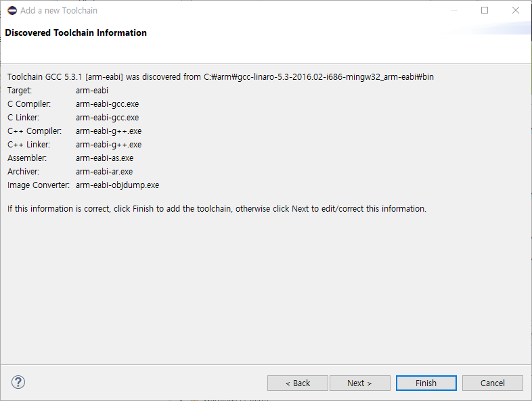
Task: Click the 'If this information is correct' instruction text
Action: point(217,209)
